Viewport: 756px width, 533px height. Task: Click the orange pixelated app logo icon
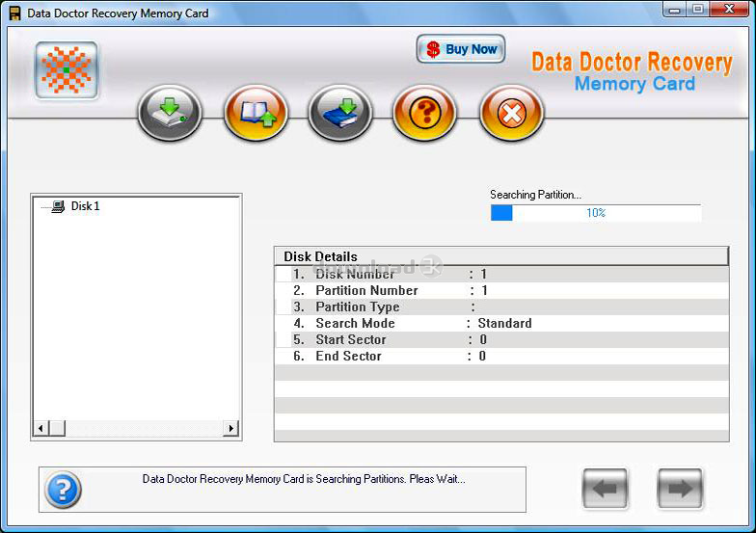66,70
